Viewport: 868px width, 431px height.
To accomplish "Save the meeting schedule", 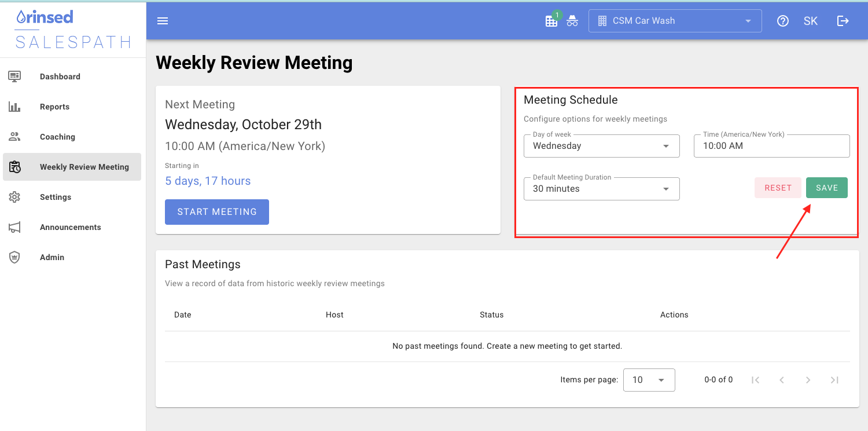I will 827,188.
